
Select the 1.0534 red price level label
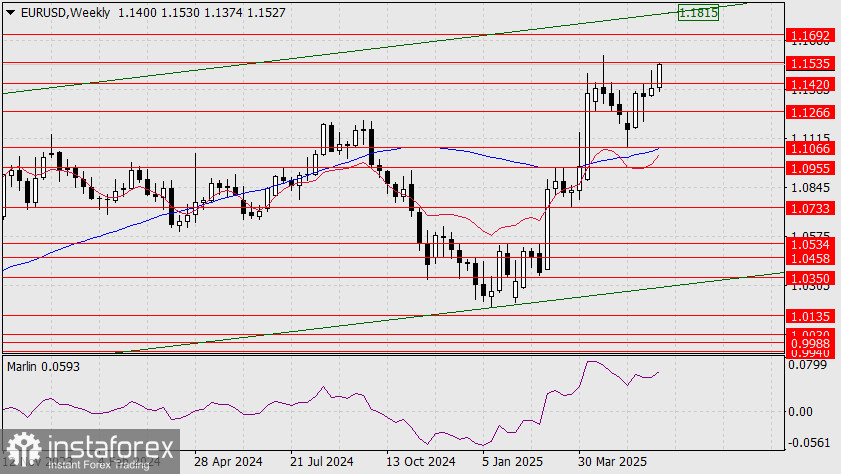pyautogui.click(x=810, y=246)
